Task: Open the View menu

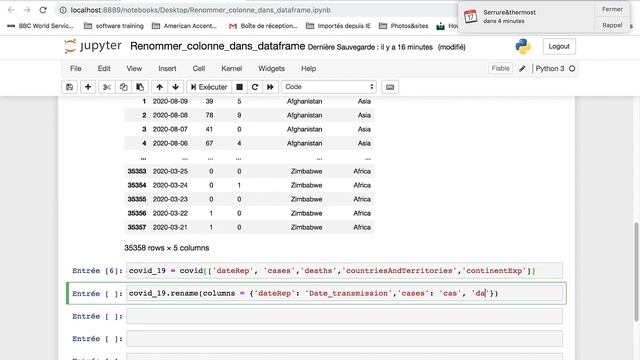Action: [134, 69]
